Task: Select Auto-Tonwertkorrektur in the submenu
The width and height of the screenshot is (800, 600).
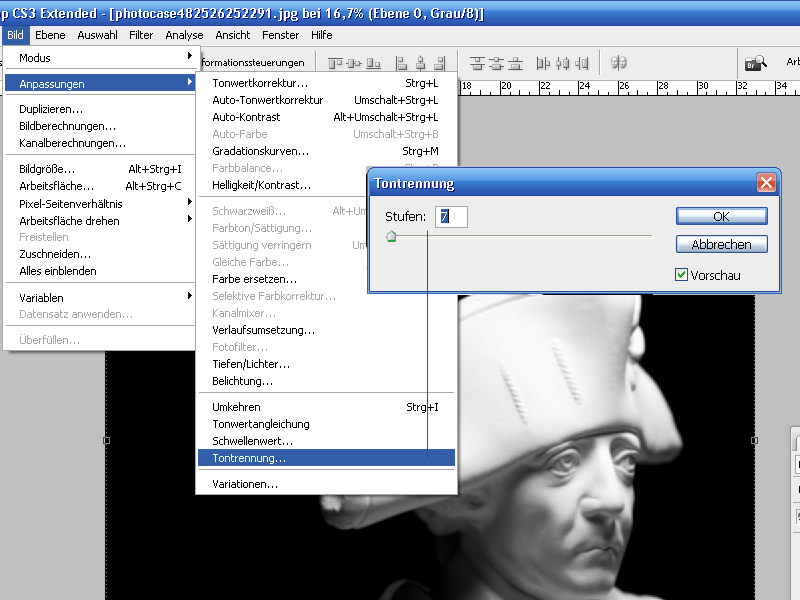Action: tap(326, 100)
